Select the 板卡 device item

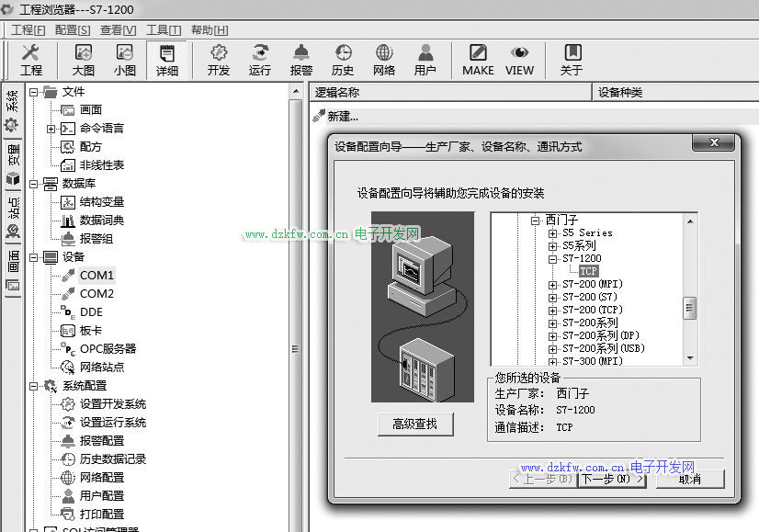coord(91,331)
